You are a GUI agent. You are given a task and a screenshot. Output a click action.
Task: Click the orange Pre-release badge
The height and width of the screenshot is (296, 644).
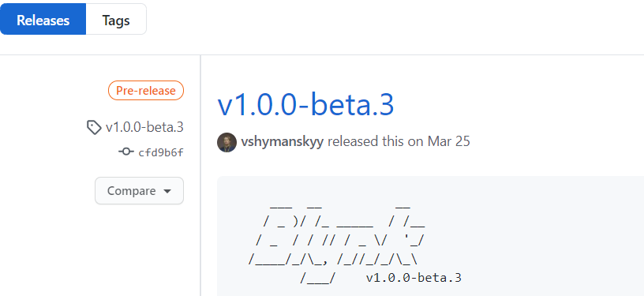pos(146,90)
